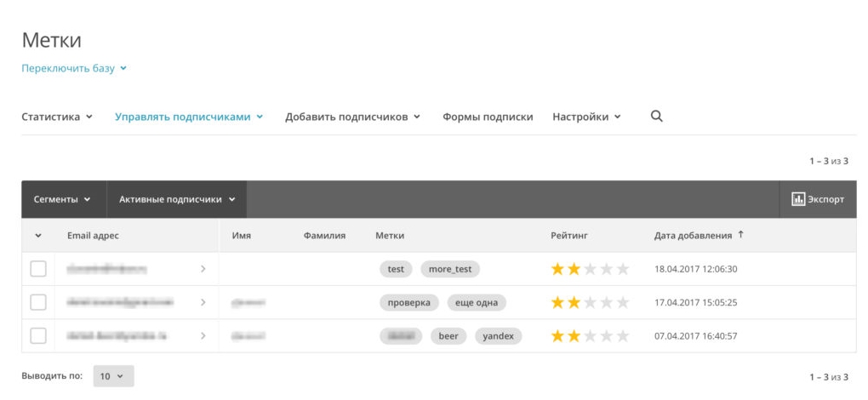
Task: Open second subscriber details via row arrow
Action: (x=203, y=302)
